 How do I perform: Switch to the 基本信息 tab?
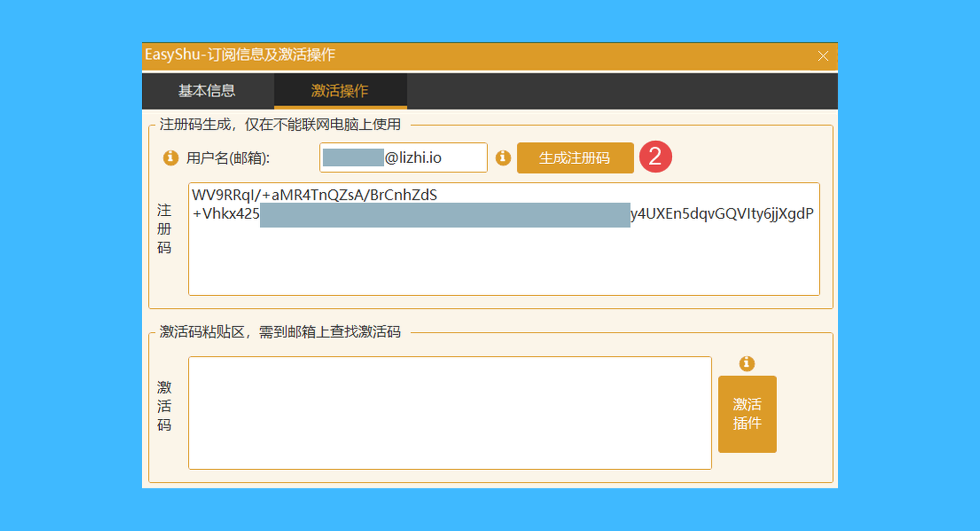pos(207,91)
